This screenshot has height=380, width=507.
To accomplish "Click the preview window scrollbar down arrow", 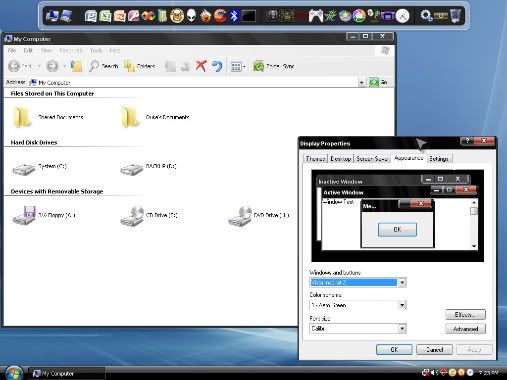I will pos(474,246).
